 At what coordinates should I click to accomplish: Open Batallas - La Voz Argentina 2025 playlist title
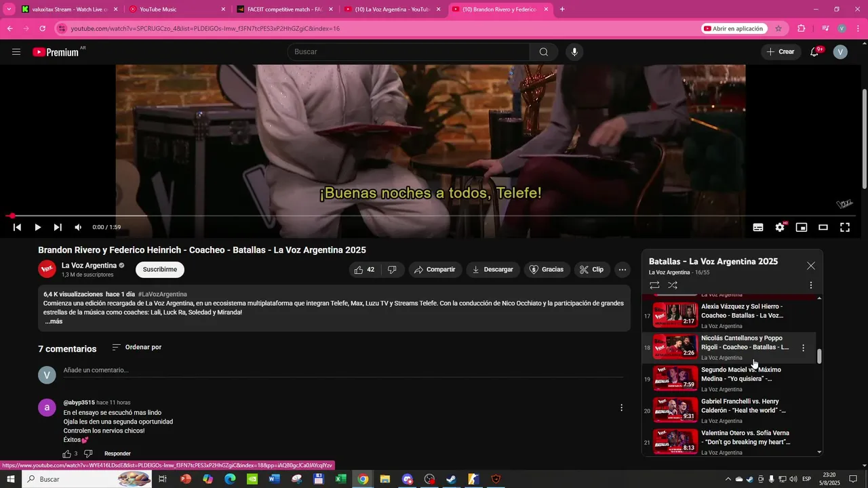713,262
